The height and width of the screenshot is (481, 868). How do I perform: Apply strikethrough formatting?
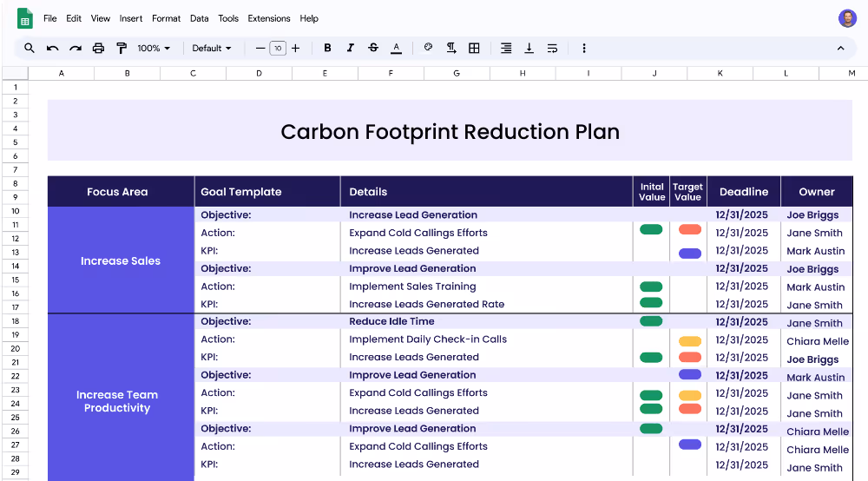coord(373,49)
